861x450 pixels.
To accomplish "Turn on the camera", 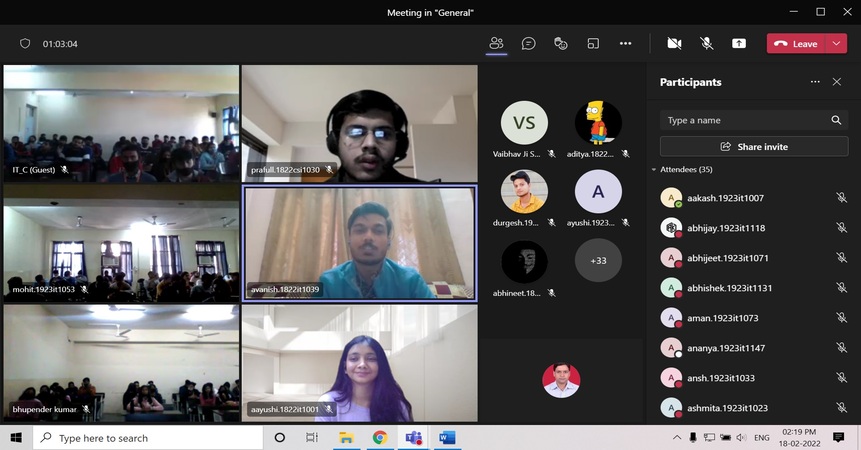I will point(674,44).
